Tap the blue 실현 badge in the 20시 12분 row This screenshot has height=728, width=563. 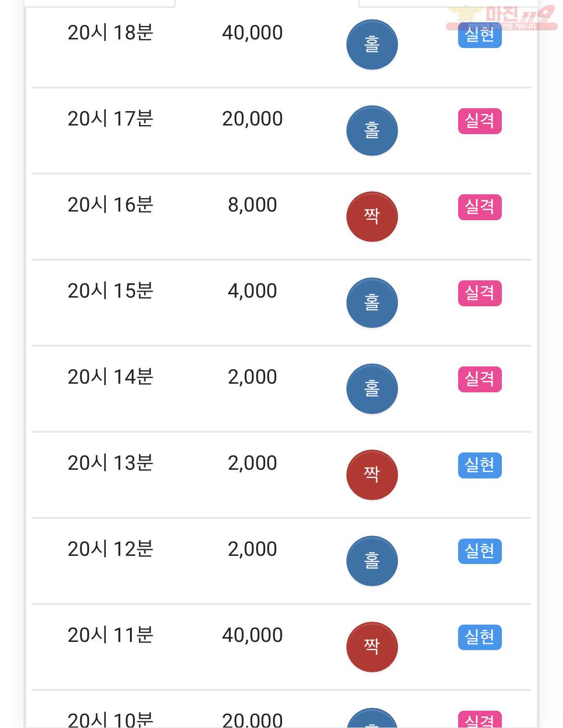[480, 552]
